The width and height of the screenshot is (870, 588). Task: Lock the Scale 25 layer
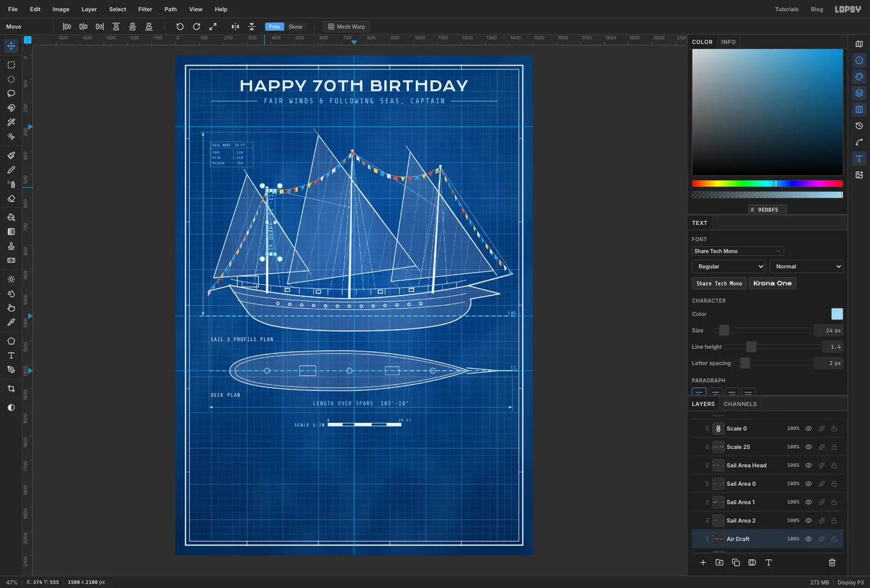[x=834, y=447]
